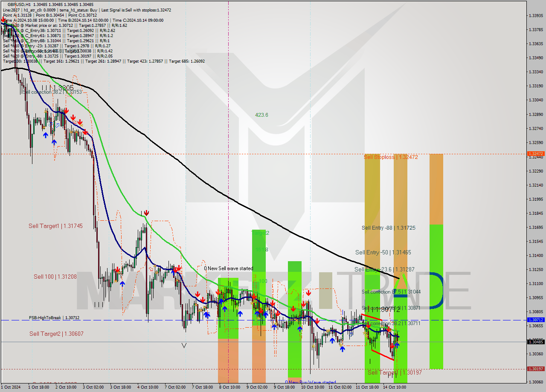Click the '1 Oct 2024' date on time axis
Viewport: 546px width, 392px height.
pyautogui.click(x=11, y=387)
